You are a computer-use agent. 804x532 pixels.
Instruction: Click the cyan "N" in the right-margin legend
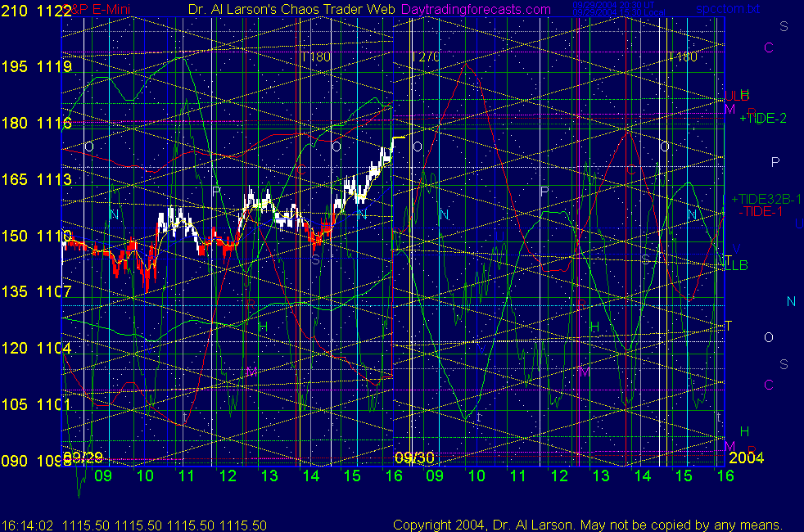(x=791, y=301)
